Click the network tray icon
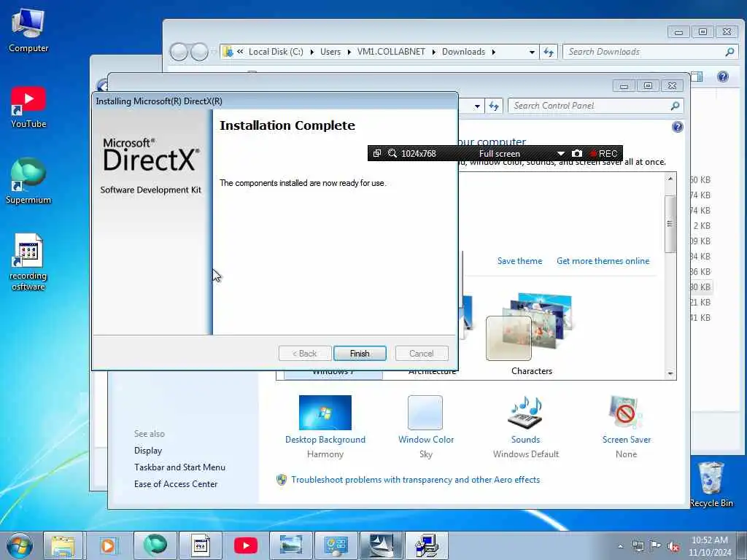The width and height of the screenshot is (747, 560). (x=638, y=547)
